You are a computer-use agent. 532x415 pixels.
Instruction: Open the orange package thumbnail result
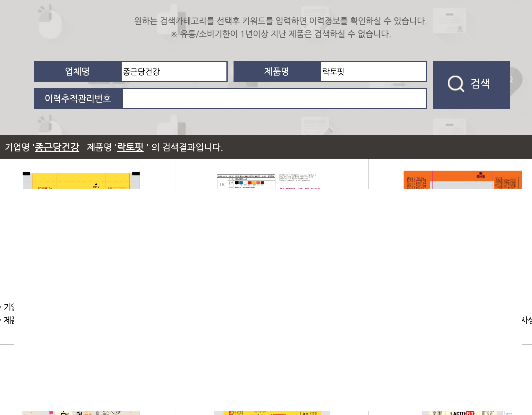[x=462, y=179]
